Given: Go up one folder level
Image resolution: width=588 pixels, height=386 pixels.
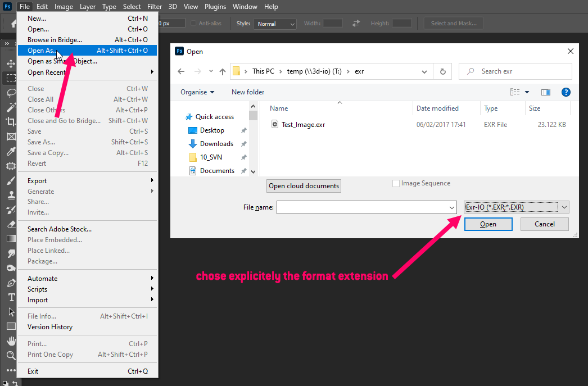Looking at the screenshot, I should click(223, 71).
